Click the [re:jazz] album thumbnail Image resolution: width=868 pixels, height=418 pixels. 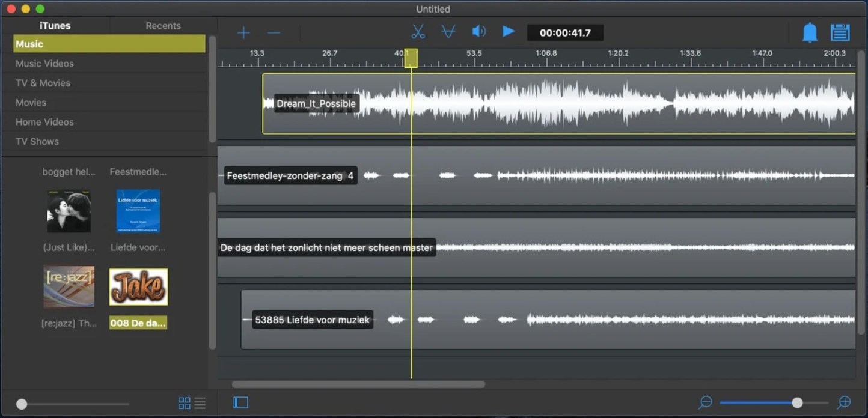click(69, 287)
